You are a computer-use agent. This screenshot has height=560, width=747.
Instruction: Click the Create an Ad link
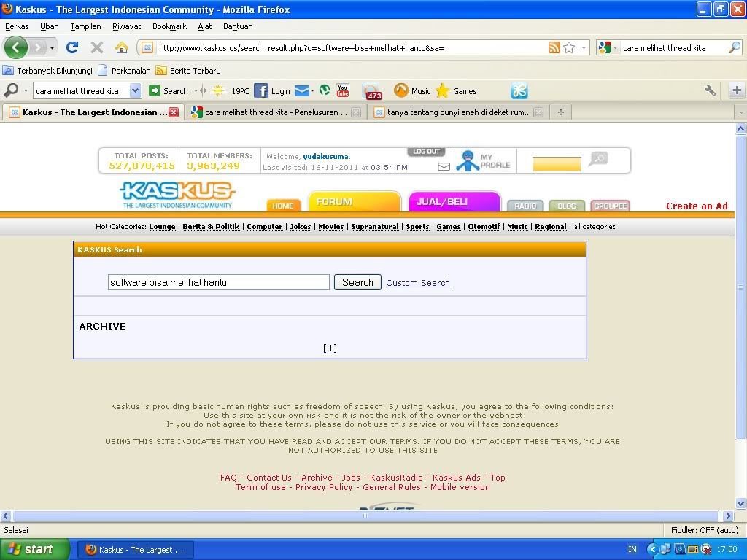(x=697, y=206)
